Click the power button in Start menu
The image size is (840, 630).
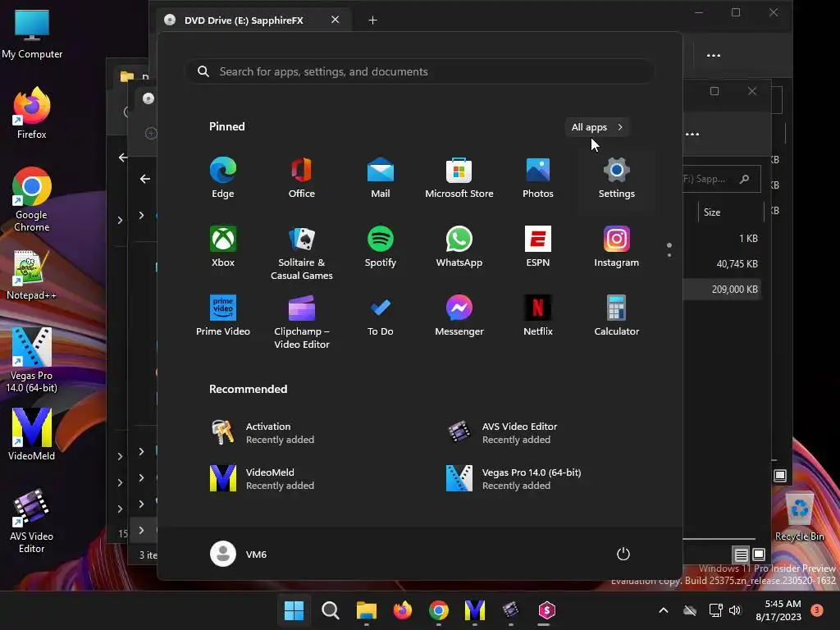(x=623, y=554)
